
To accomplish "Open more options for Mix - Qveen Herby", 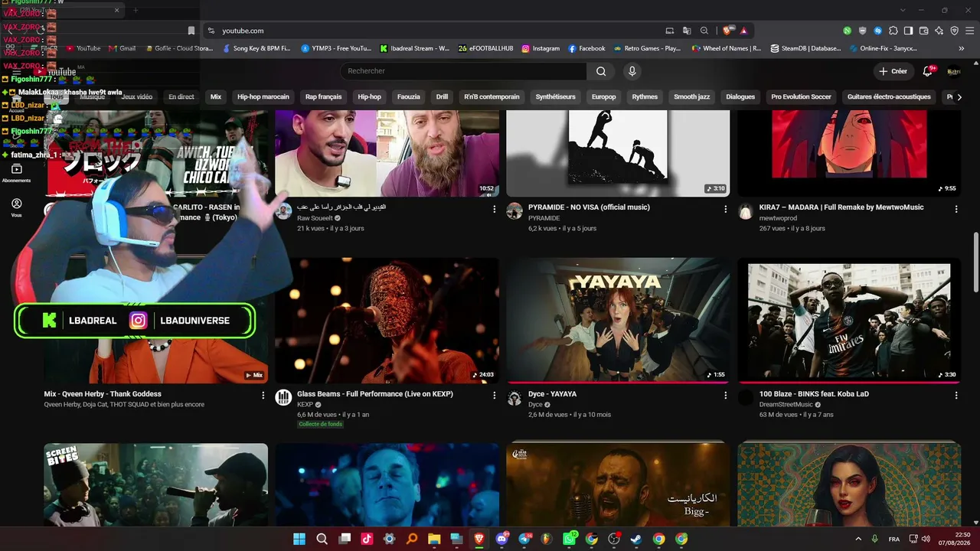I will (263, 396).
